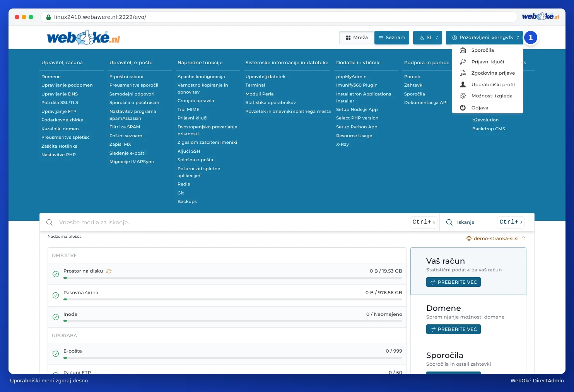Click the power icon to log out
The image size is (574, 392).
pos(463,108)
